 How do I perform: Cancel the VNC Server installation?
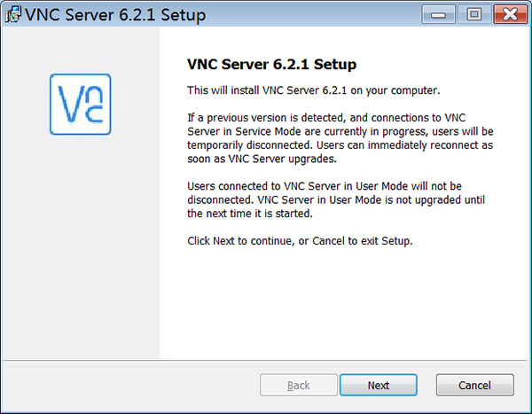click(475, 385)
